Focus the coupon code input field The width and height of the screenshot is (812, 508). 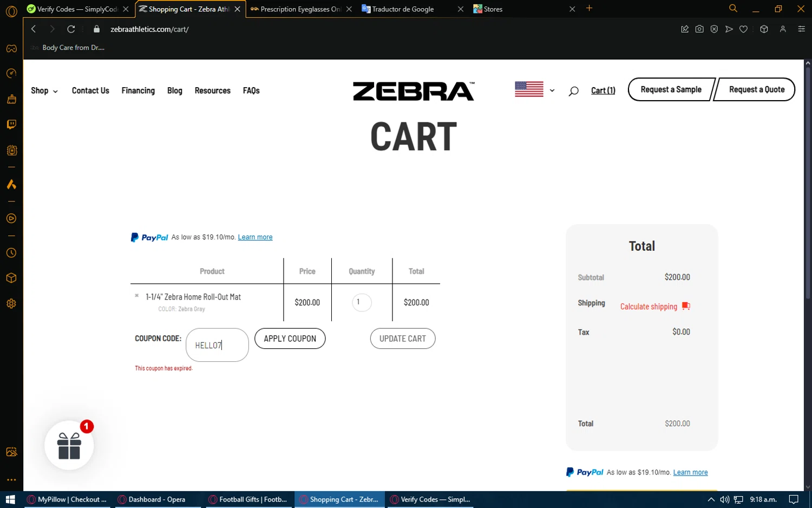pos(217,345)
